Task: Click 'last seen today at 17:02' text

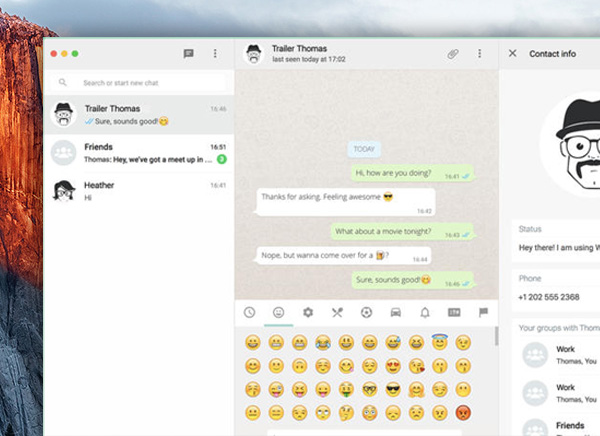Action: pos(309,59)
